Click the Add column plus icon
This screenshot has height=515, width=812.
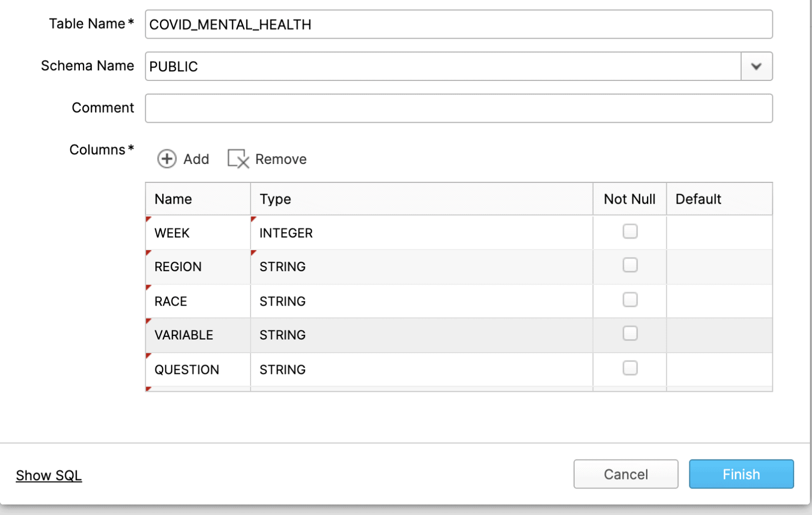(x=167, y=159)
